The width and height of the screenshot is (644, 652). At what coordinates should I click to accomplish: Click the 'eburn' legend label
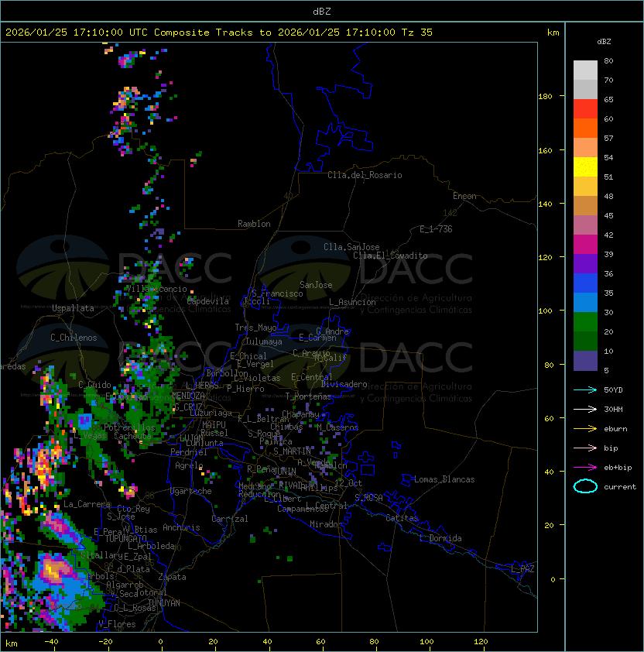(x=615, y=429)
